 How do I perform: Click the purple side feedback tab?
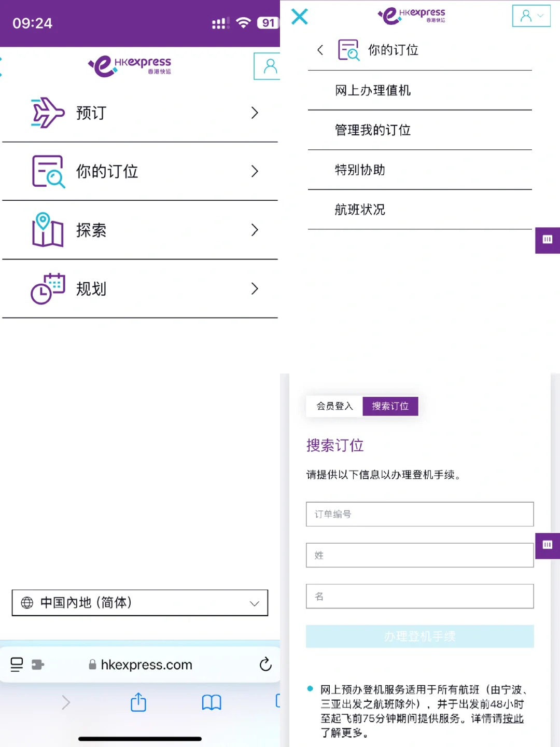tap(547, 240)
